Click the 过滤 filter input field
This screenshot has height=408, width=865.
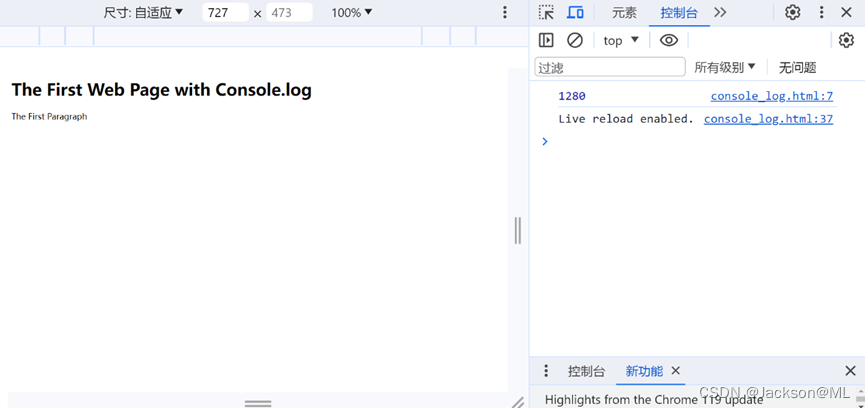coord(610,67)
